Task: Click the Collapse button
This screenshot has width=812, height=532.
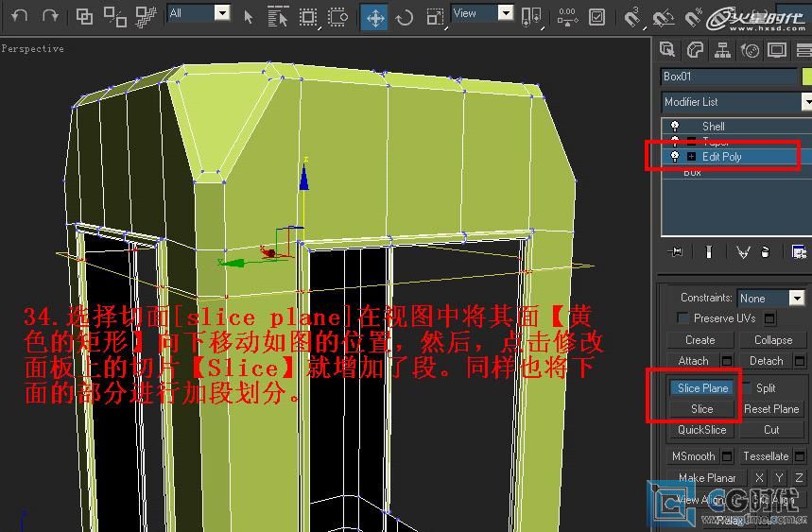Action: [772, 340]
